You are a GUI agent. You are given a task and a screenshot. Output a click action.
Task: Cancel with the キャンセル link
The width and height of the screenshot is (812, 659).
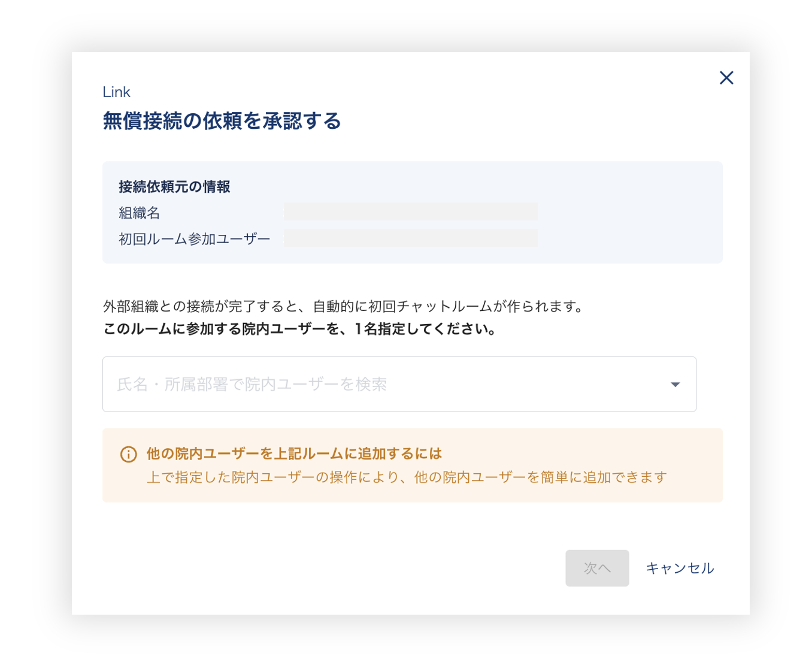pos(679,568)
